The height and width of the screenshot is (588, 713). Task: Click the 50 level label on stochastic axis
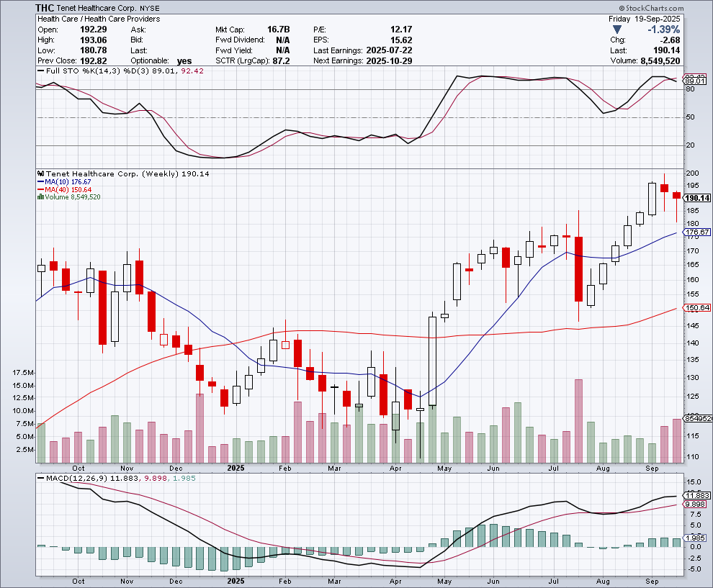(x=690, y=117)
